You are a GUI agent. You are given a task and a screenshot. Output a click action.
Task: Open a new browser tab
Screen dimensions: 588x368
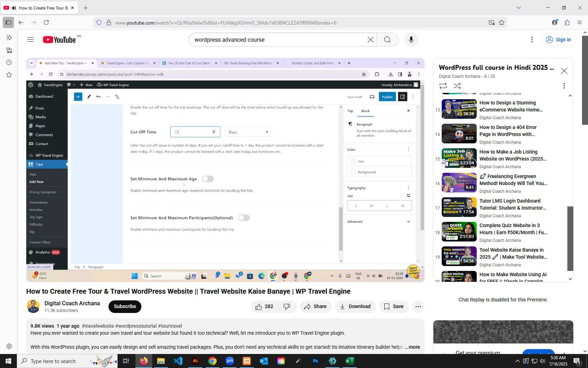point(85,8)
